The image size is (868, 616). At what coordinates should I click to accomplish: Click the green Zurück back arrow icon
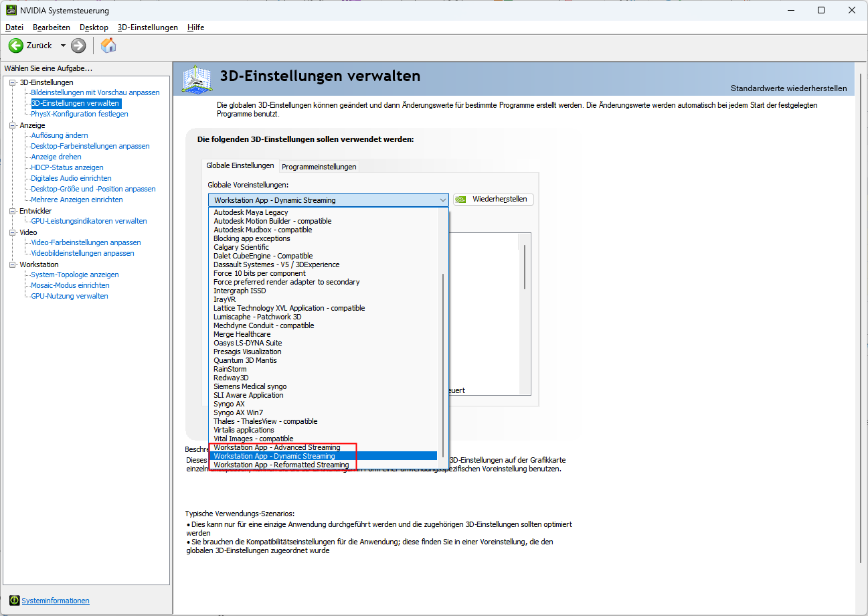coord(15,46)
